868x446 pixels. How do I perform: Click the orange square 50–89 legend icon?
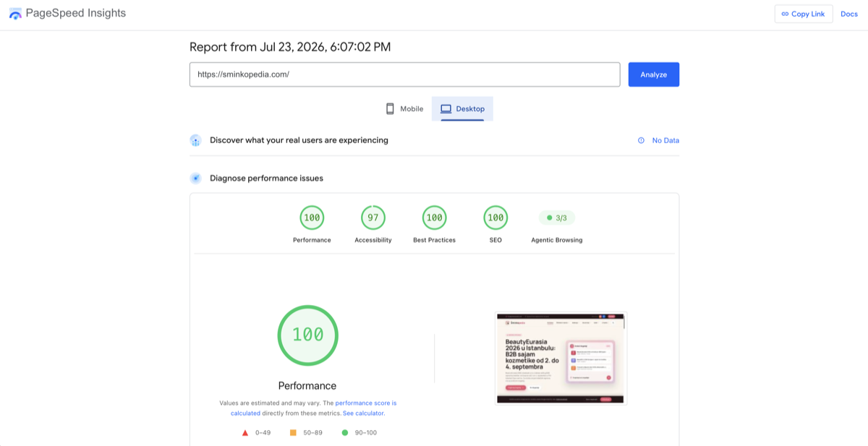[293, 433]
